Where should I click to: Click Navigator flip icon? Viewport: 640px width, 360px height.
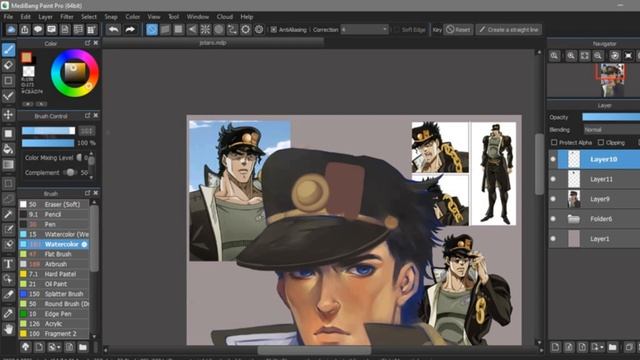pos(629,56)
